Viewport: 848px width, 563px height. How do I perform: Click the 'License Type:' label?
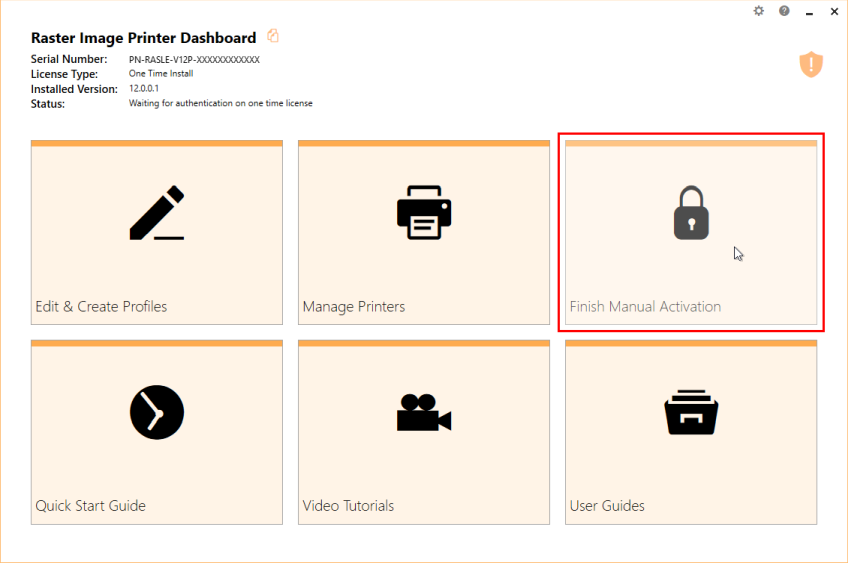(x=64, y=74)
